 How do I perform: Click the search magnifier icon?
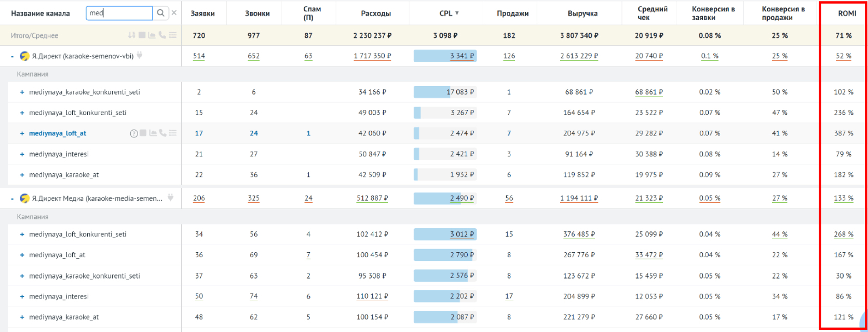point(161,13)
